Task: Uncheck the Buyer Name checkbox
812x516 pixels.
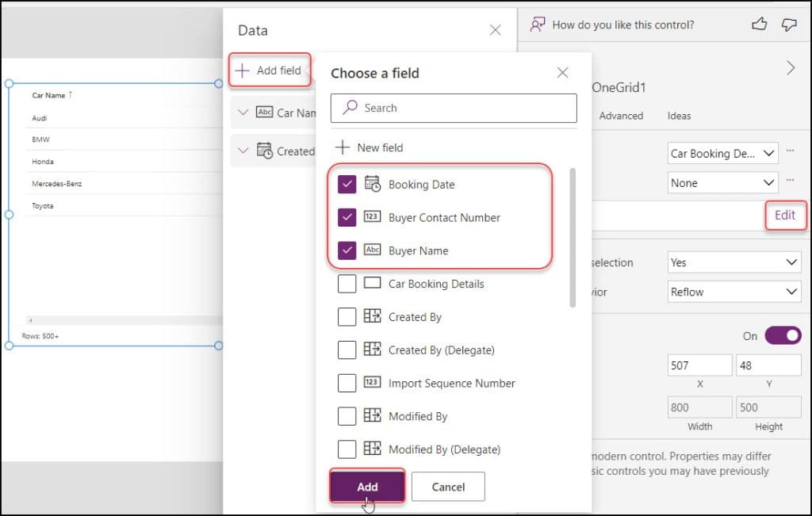Action: pyautogui.click(x=347, y=250)
